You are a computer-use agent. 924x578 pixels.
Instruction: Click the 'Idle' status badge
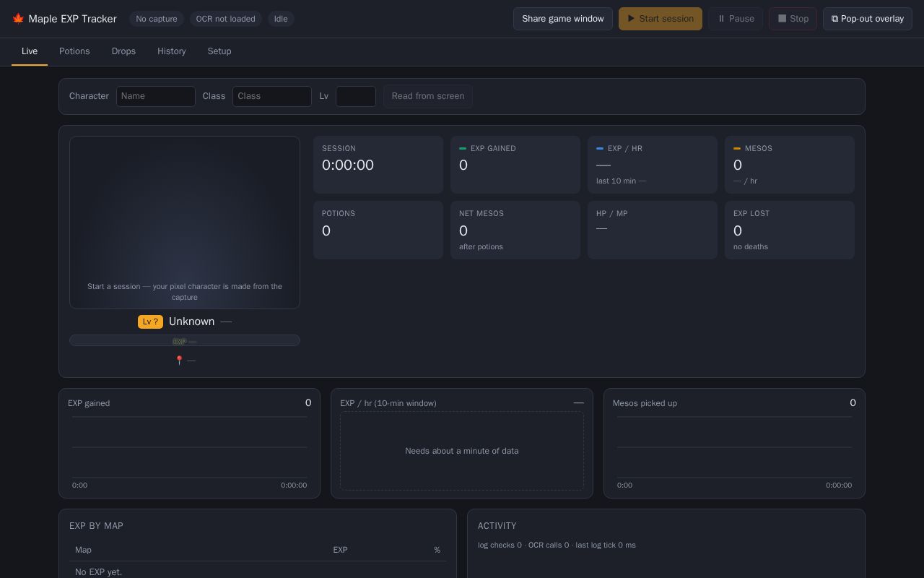[281, 19]
